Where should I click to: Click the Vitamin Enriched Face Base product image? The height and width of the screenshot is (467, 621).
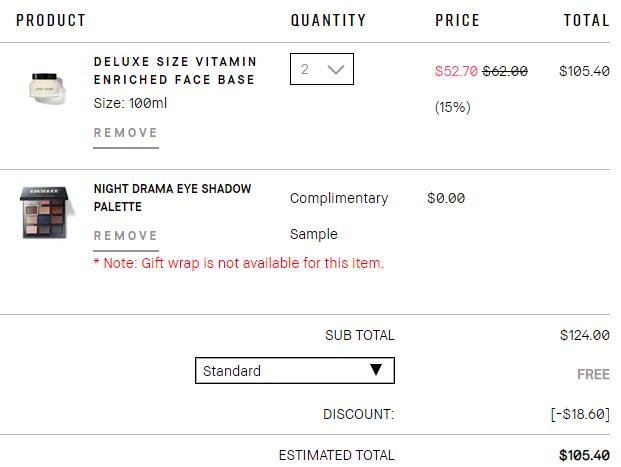tap(46, 87)
